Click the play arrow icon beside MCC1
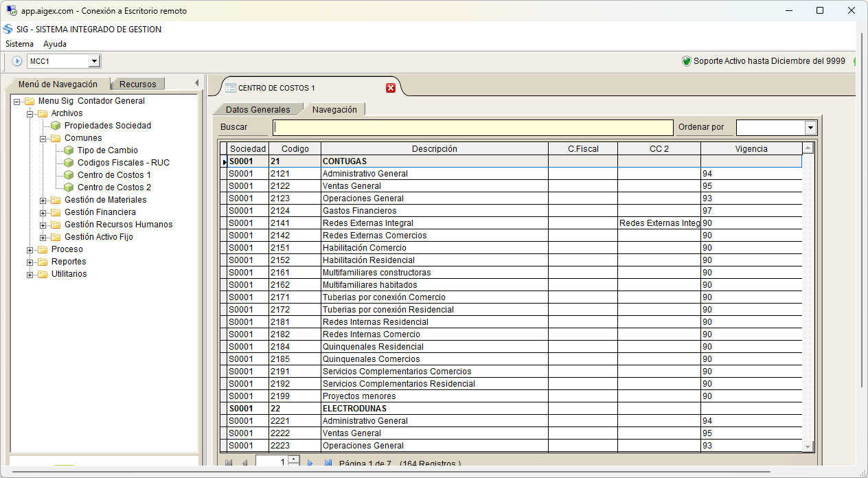 tap(18, 61)
